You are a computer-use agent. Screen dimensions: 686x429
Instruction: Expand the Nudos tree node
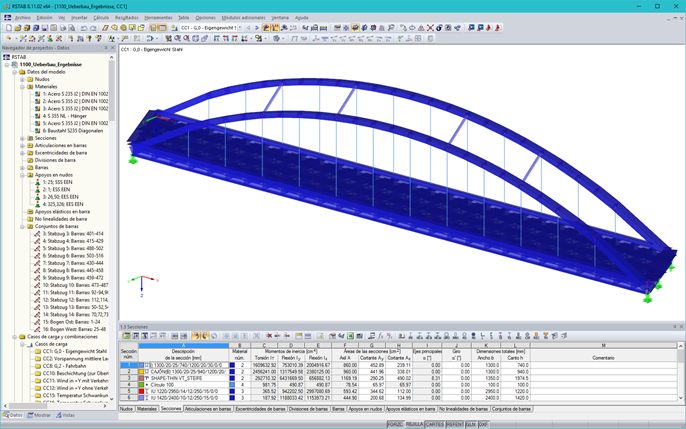click(x=22, y=79)
